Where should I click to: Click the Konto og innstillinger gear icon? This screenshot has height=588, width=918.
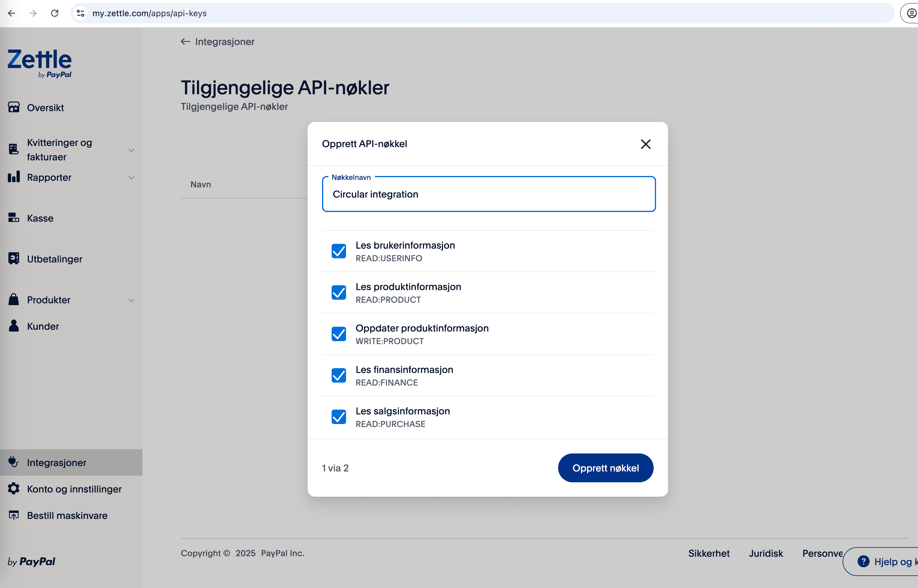pyautogui.click(x=14, y=488)
